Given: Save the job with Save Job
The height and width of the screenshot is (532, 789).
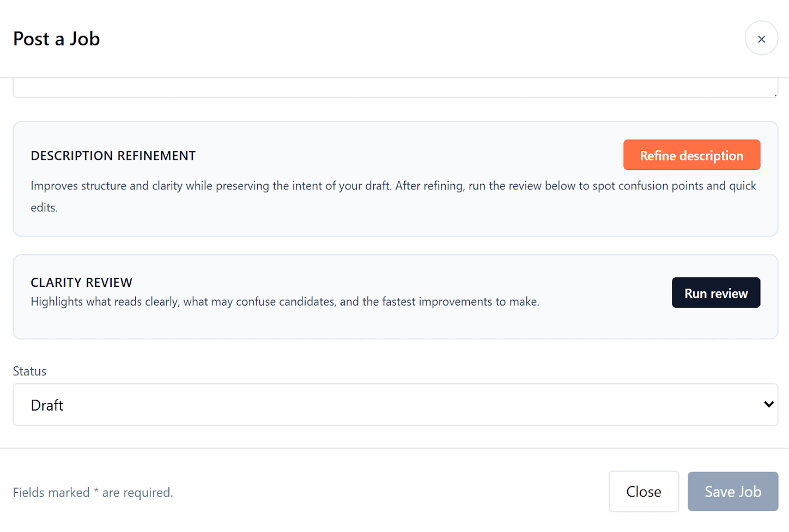Looking at the screenshot, I should [732, 492].
